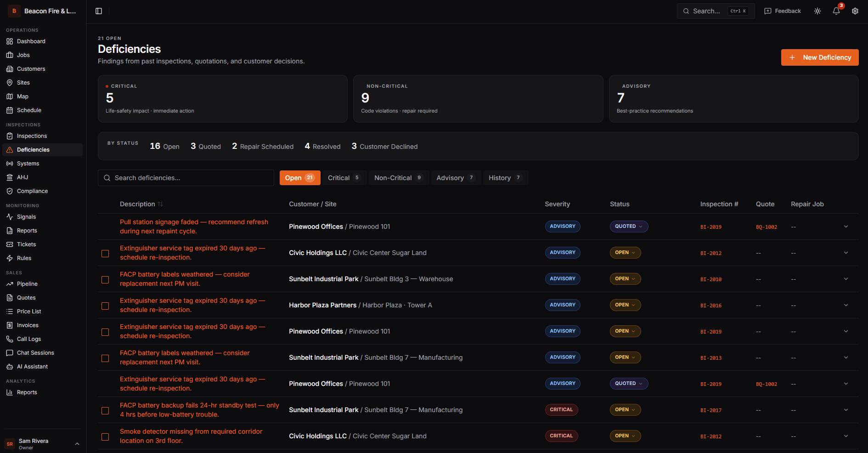Open quote BQ-1002 link
The width and height of the screenshot is (868, 453).
click(x=767, y=226)
